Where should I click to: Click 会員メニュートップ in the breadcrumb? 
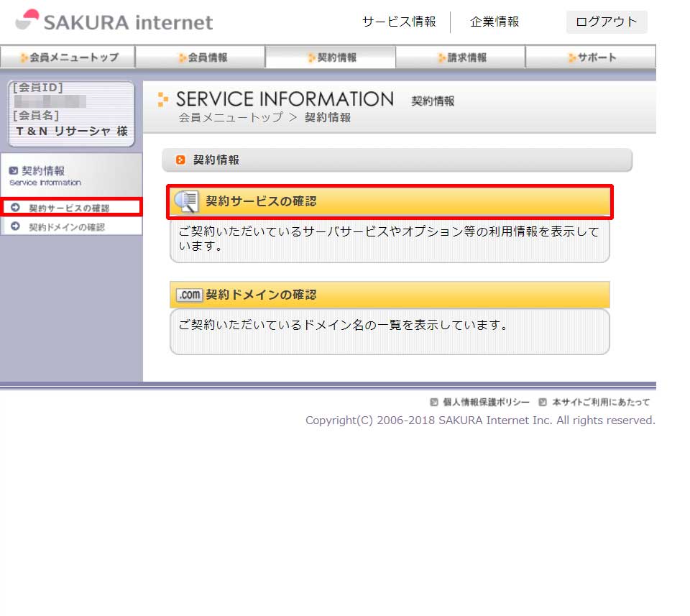[x=231, y=117]
